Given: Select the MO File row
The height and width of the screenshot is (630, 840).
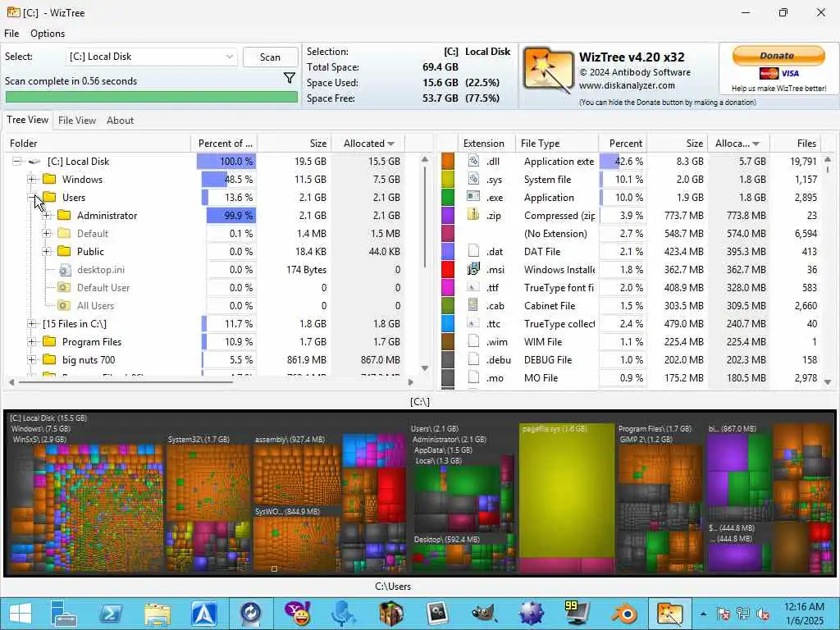Looking at the screenshot, I should [x=629, y=377].
